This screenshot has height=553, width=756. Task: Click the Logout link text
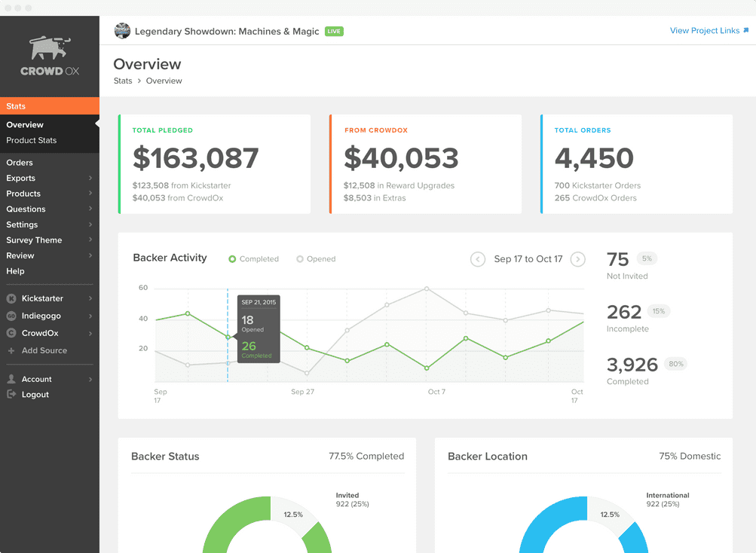coord(35,394)
